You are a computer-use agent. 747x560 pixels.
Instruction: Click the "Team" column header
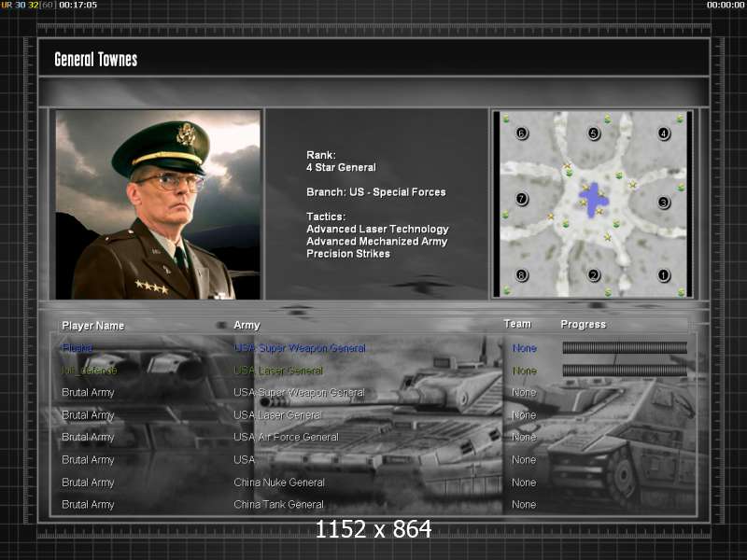[x=517, y=324]
